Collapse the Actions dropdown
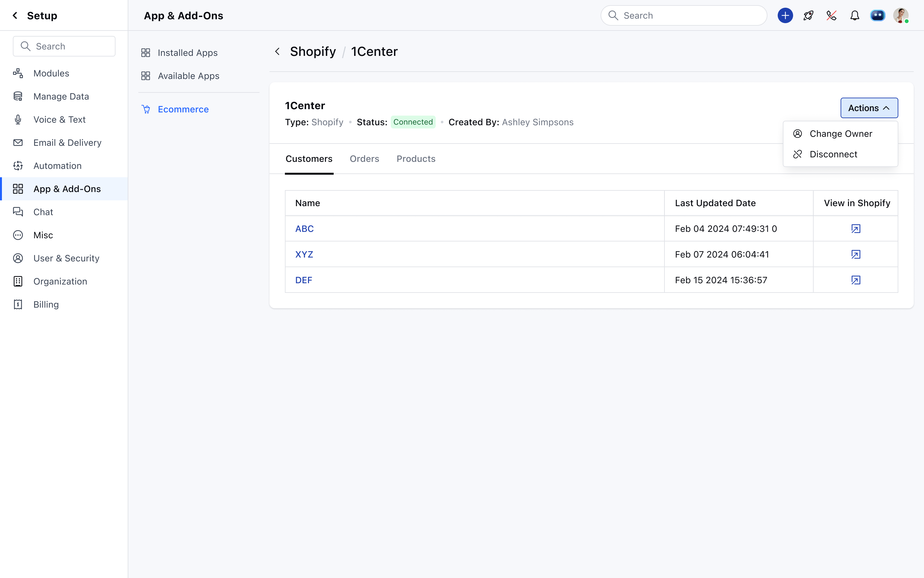 pyautogui.click(x=869, y=108)
